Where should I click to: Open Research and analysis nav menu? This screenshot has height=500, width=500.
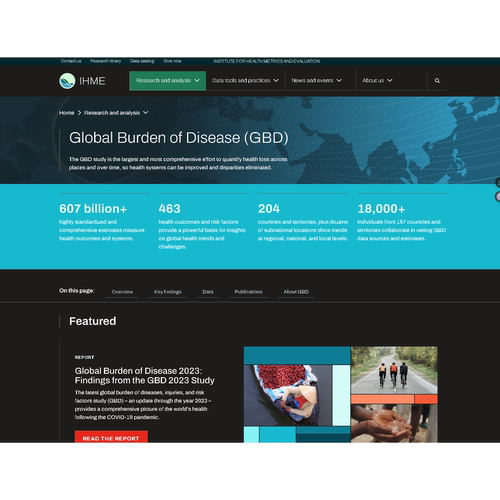(x=167, y=81)
